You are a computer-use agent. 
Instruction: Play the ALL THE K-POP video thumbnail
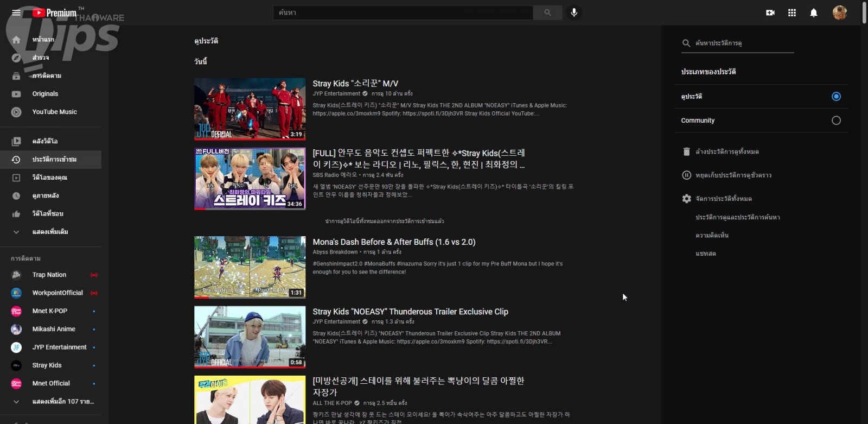[250, 400]
